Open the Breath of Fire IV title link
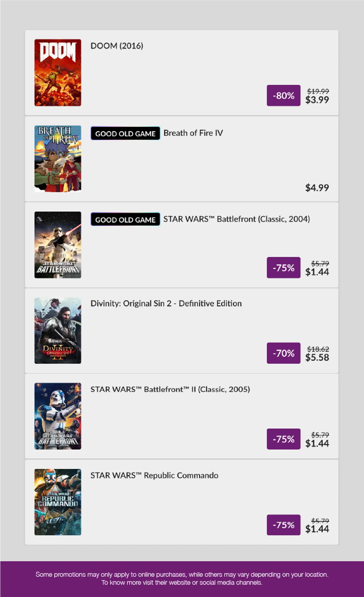This screenshot has width=364, height=597. pyautogui.click(x=193, y=133)
